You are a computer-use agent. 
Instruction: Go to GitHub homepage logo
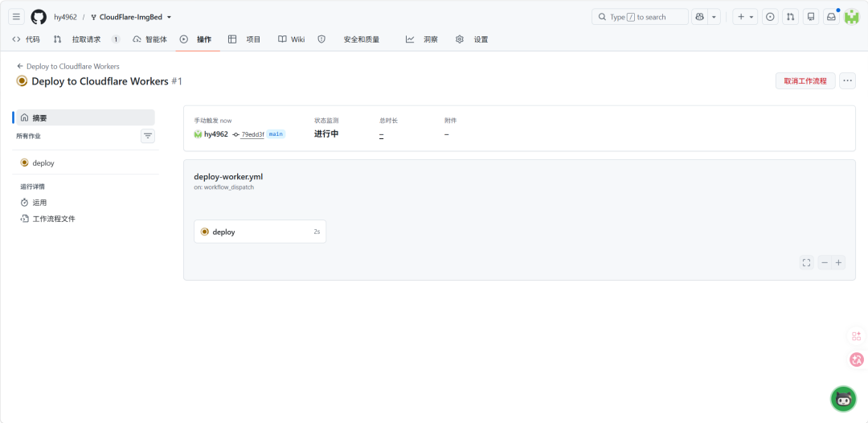coord(39,17)
